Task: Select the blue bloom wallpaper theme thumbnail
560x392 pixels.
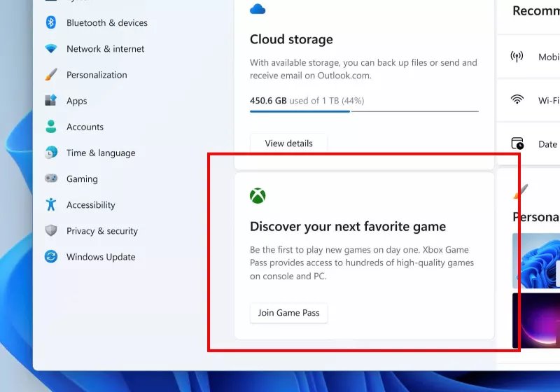Action: pos(536,260)
